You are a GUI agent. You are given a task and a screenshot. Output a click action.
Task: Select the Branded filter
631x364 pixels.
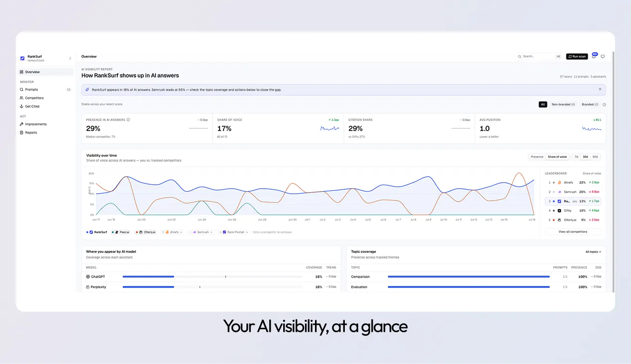click(590, 104)
